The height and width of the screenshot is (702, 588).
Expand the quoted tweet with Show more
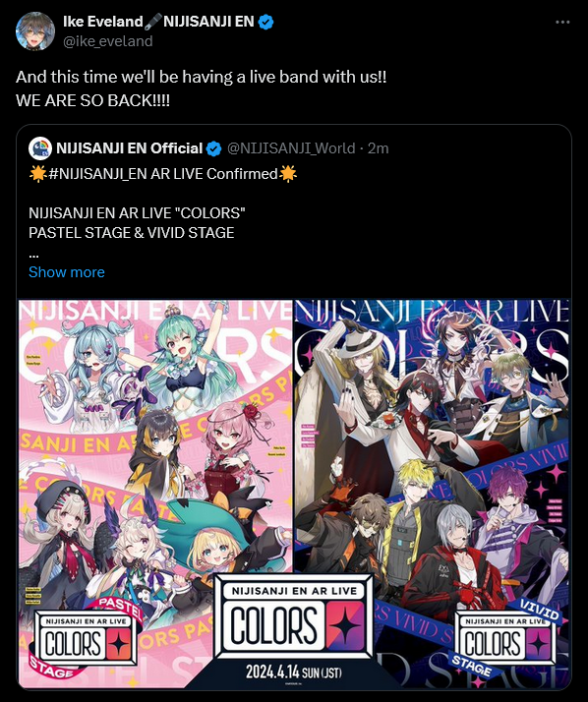[x=67, y=272]
